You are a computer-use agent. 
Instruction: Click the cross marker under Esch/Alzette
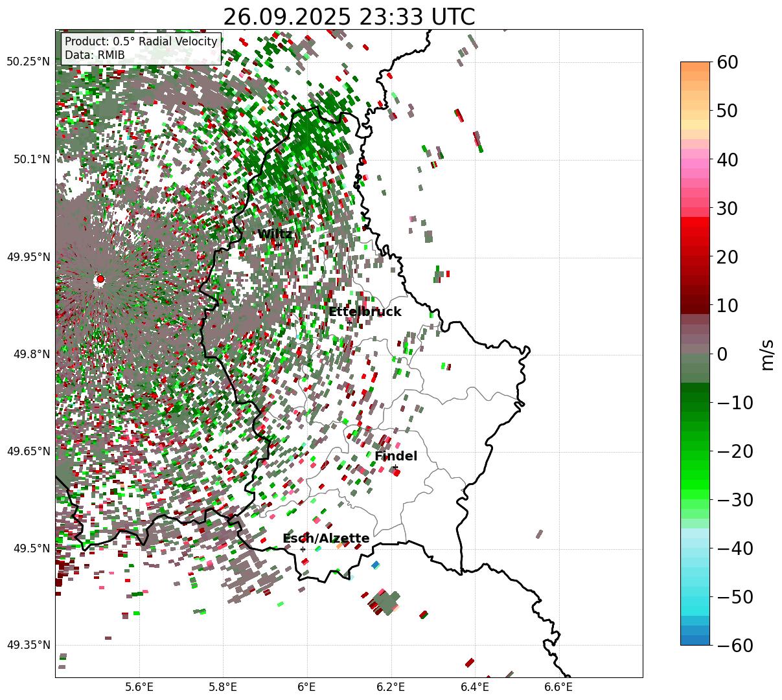[303, 549]
